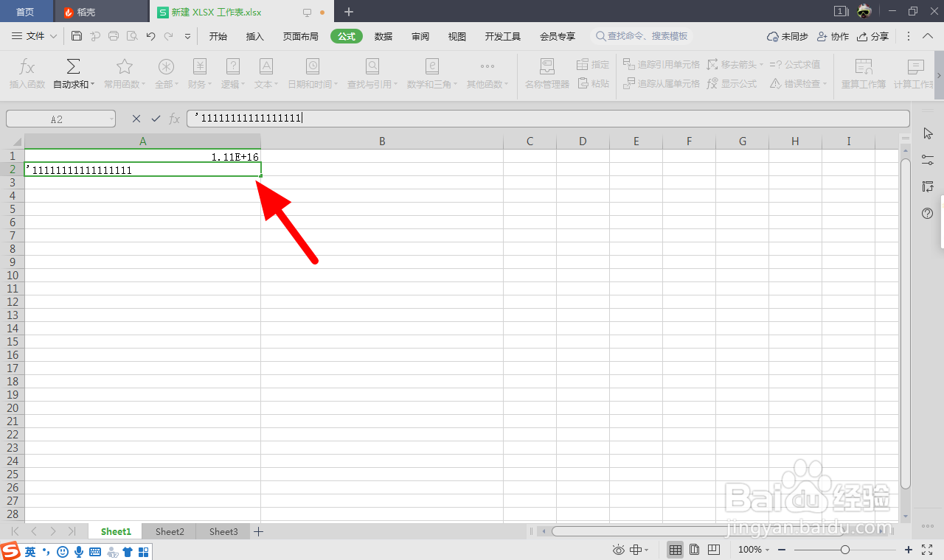The height and width of the screenshot is (560, 944).
Task: Click the search commands (查找命令) input box
Action: 643,36
